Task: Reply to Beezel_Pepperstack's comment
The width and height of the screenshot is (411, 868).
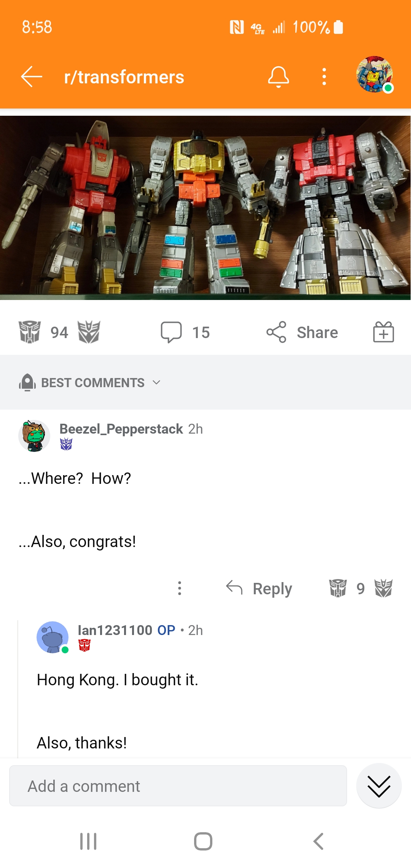Action: click(259, 588)
